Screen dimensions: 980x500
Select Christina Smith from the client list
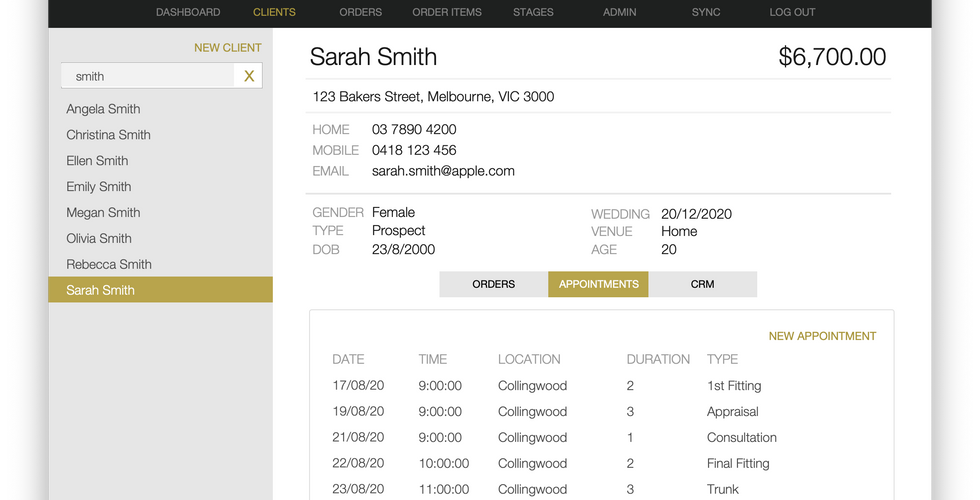pyautogui.click(x=108, y=134)
